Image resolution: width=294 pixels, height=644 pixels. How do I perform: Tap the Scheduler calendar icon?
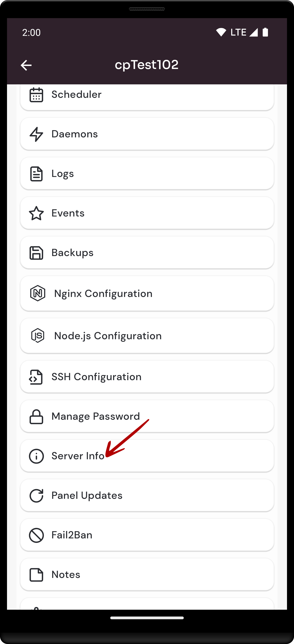[36, 95]
